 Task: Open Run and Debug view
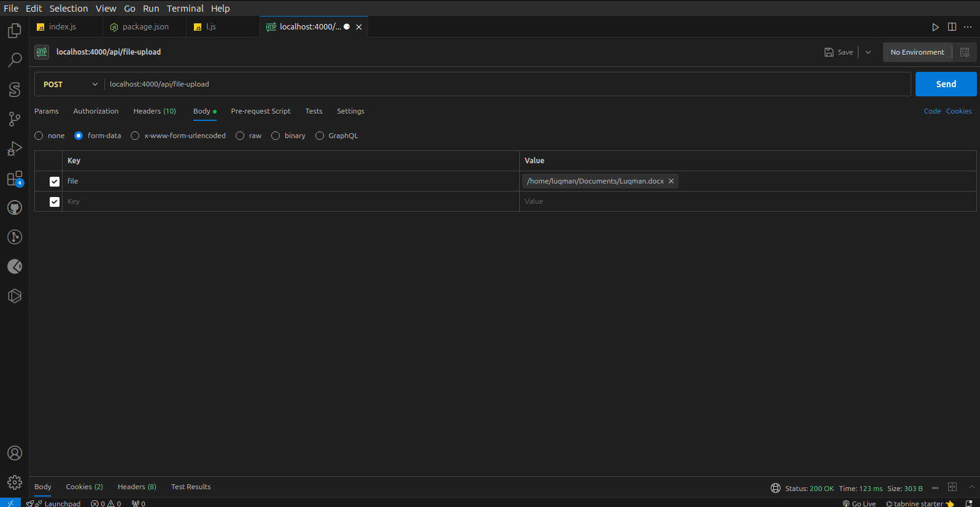point(15,149)
